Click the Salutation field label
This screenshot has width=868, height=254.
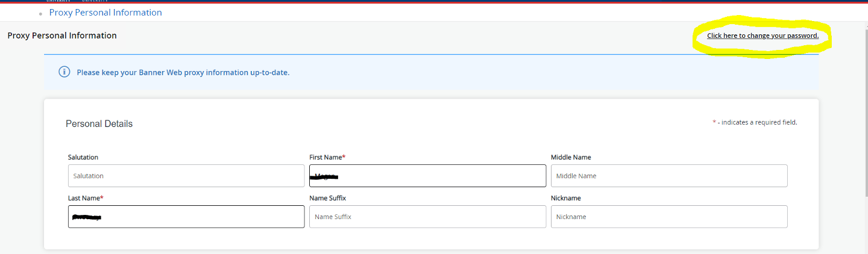pyautogui.click(x=83, y=157)
